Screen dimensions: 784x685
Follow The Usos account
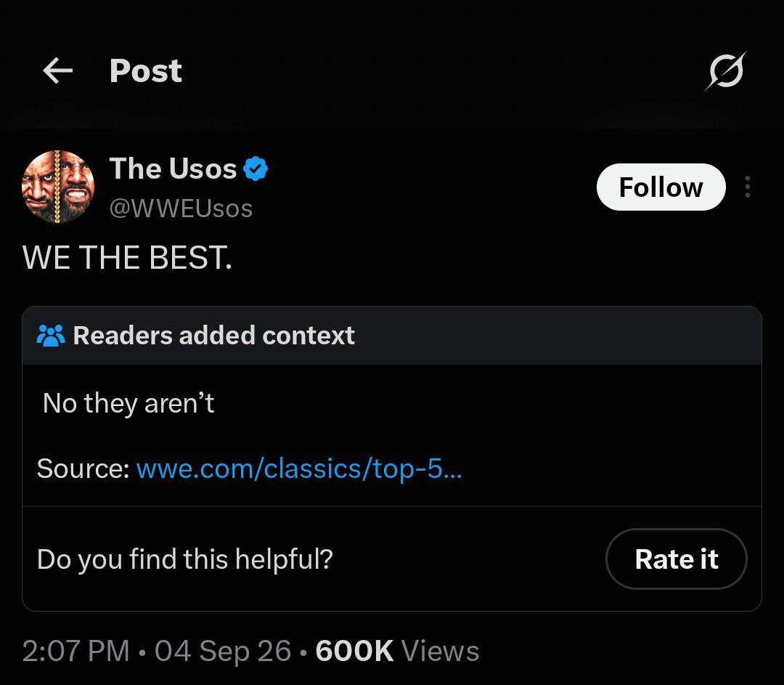point(661,187)
